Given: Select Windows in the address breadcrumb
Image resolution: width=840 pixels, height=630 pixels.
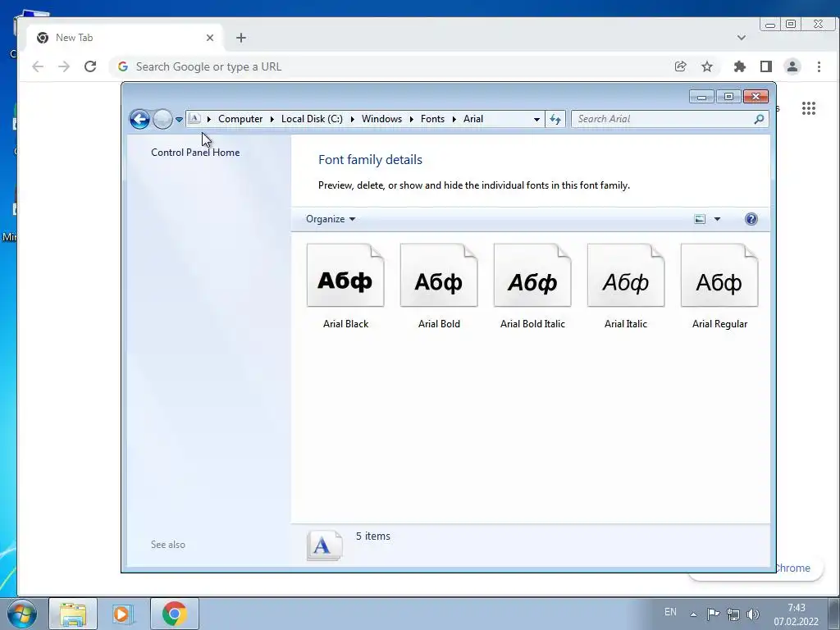Looking at the screenshot, I should click(381, 119).
